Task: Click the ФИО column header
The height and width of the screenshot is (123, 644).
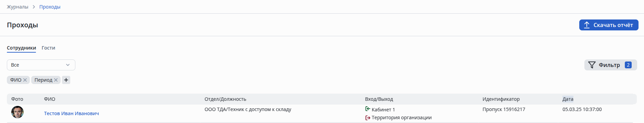Action: pyautogui.click(x=49, y=99)
